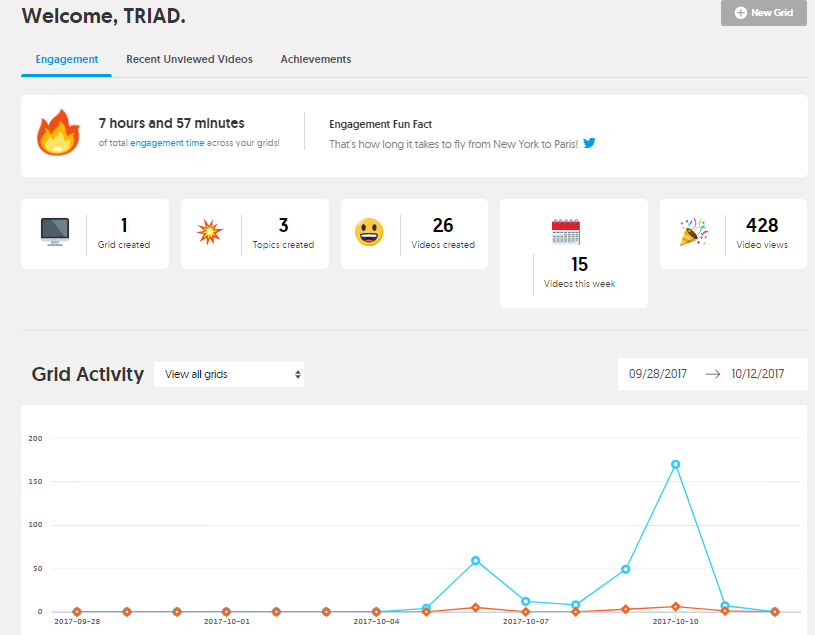This screenshot has height=635, width=815.
Task: Switch to the Engagement tab
Action: click(x=67, y=59)
